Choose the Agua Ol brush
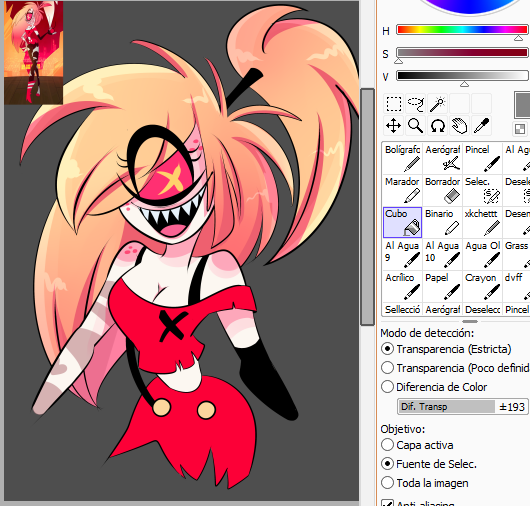This screenshot has height=506, width=530. click(482, 255)
